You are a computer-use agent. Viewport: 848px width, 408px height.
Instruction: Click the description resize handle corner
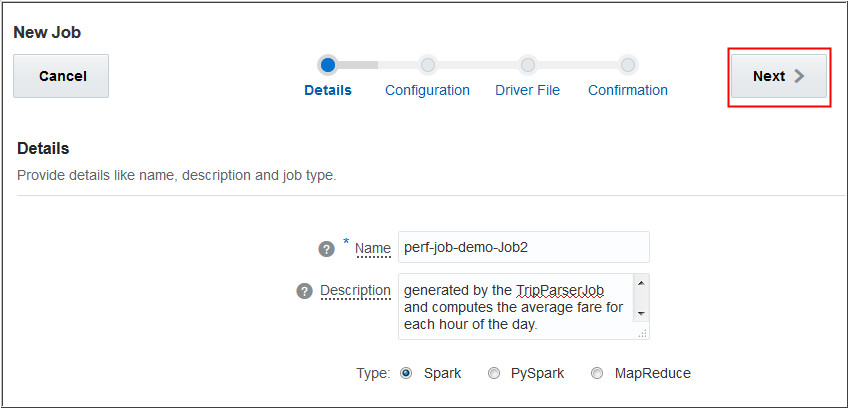[643, 333]
